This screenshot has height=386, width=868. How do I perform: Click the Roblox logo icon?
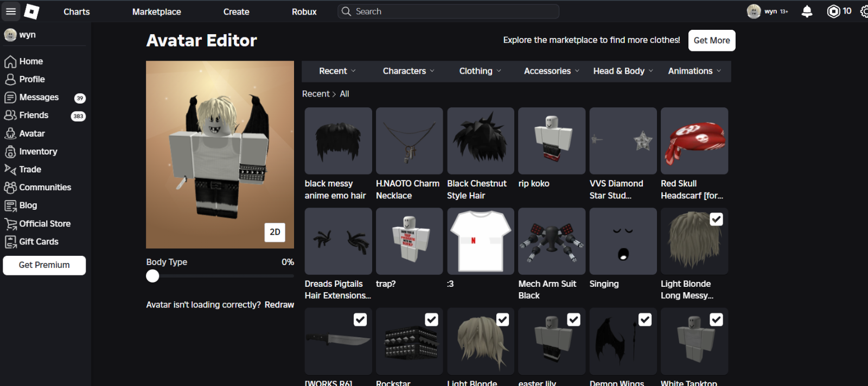(x=32, y=11)
